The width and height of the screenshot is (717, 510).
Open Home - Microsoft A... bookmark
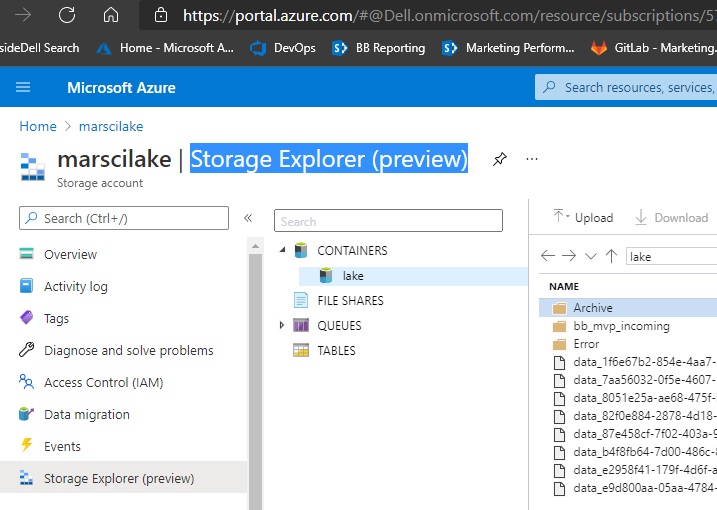tap(165, 48)
